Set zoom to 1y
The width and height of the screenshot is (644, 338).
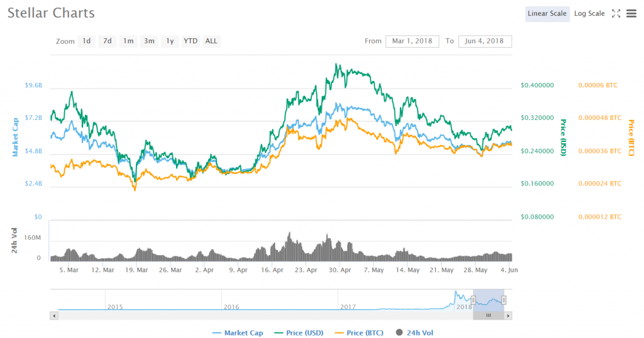click(x=170, y=41)
